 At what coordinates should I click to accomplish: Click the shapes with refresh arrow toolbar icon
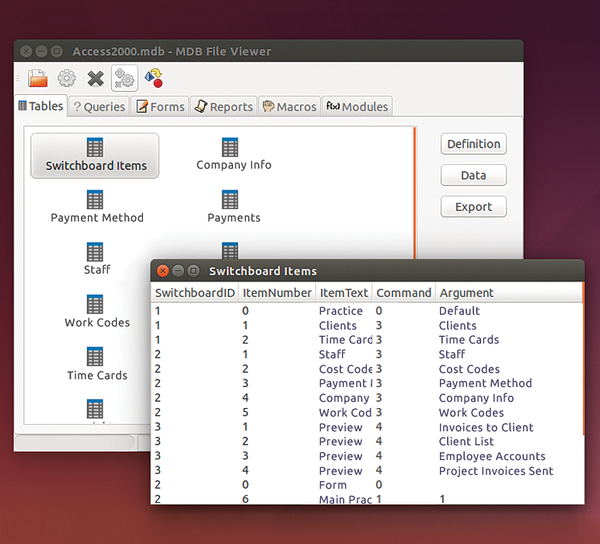click(x=154, y=78)
